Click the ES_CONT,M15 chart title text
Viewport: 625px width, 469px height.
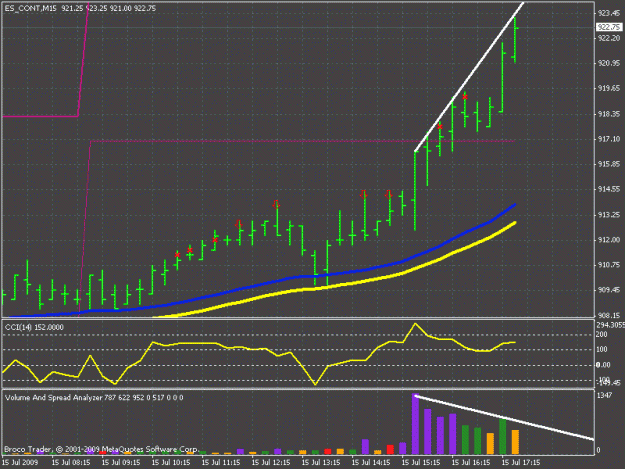coord(31,8)
